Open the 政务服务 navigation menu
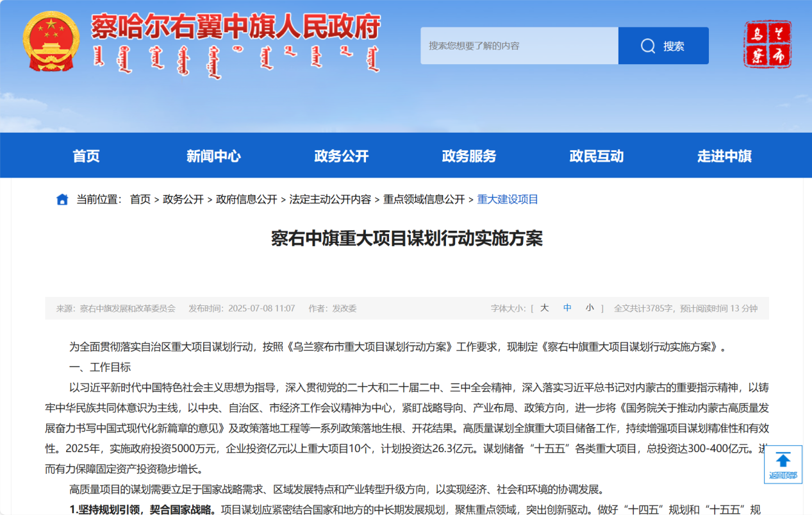The width and height of the screenshot is (812, 515). click(x=468, y=155)
